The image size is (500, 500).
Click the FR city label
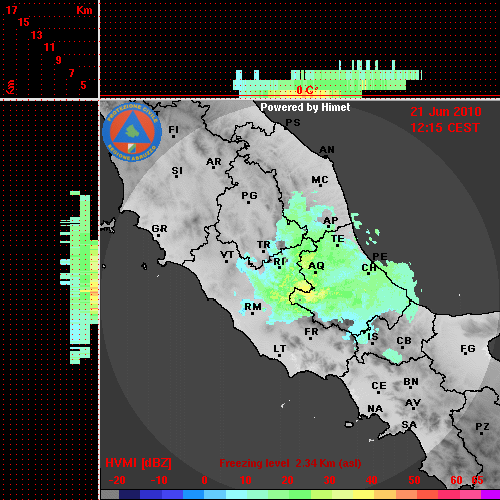click(311, 332)
